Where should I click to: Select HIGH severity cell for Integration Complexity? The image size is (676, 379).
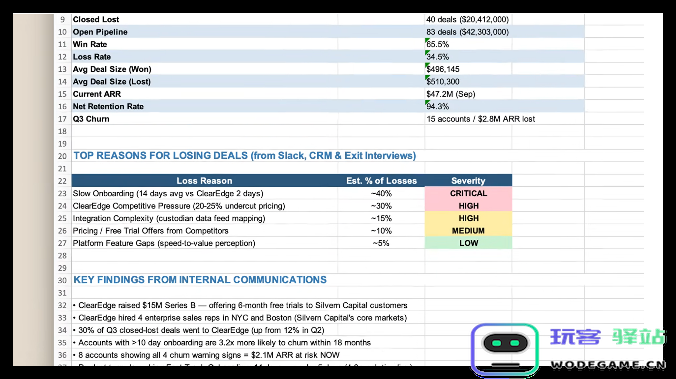click(468, 218)
